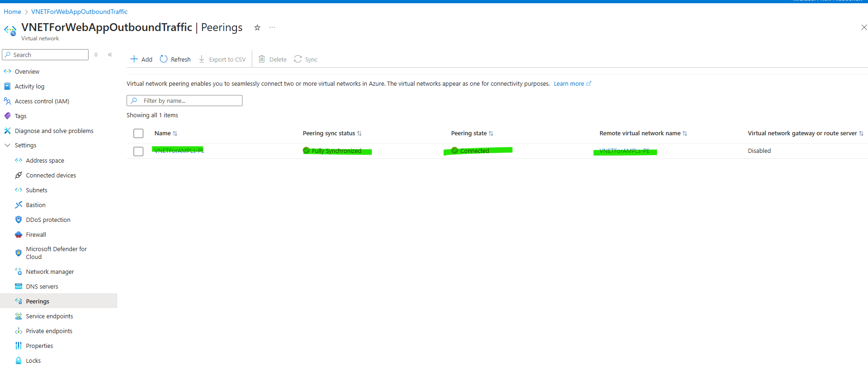Navigate to Home breadcrumb link
Image resolution: width=868 pixels, height=366 pixels.
click(x=13, y=12)
